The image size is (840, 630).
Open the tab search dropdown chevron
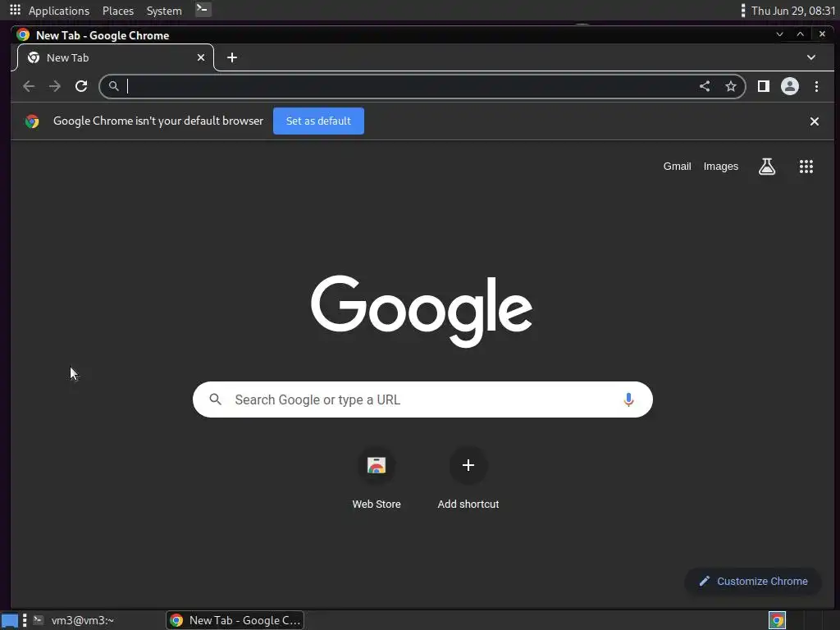pos(811,57)
